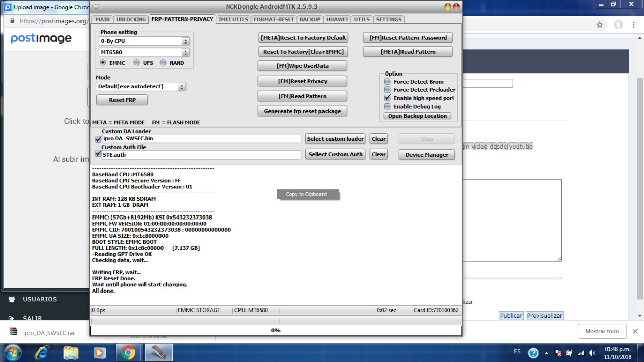Image resolution: width=644 pixels, height=362 pixels.
Task: Open the MT6580 CPU model dropdown
Action: point(144,52)
